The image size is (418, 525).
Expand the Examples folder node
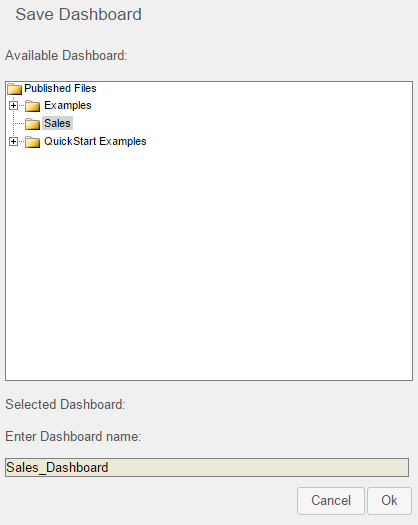click(13, 105)
